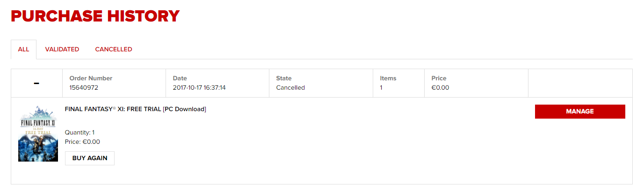The width and height of the screenshot is (644, 191).
Task: Click the €0.00 price in the order header
Action: (440, 87)
